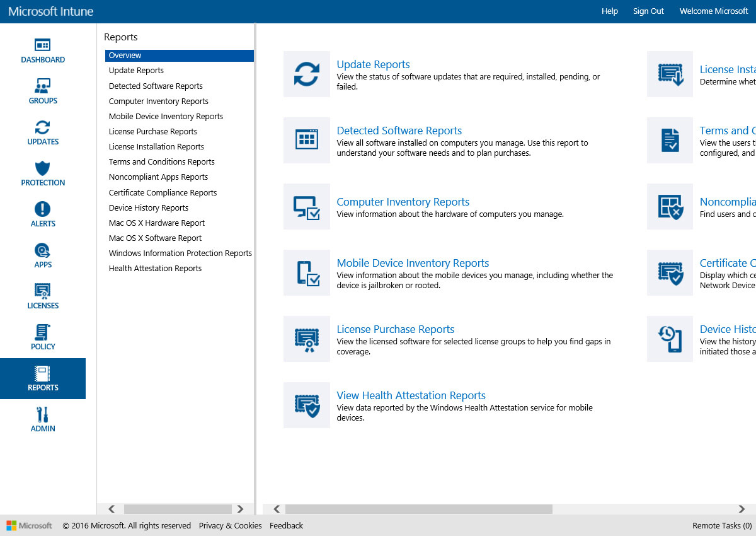Click Welcome Microsoft in the header
Screen dimensions: 756x536
[714, 11]
